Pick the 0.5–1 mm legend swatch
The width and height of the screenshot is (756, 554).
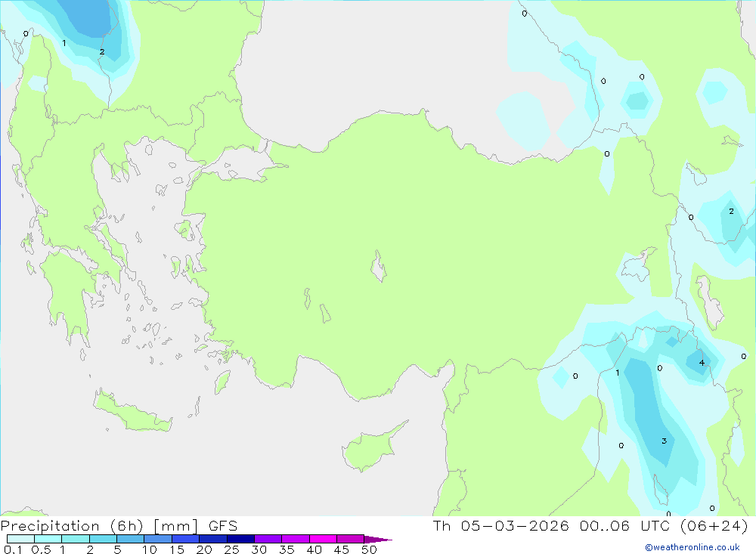click(x=48, y=539)
